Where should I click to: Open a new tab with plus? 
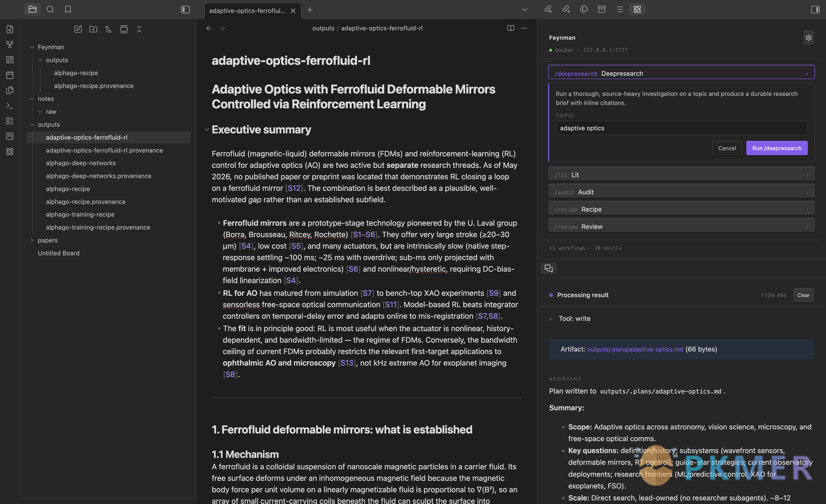click(310, 10)
